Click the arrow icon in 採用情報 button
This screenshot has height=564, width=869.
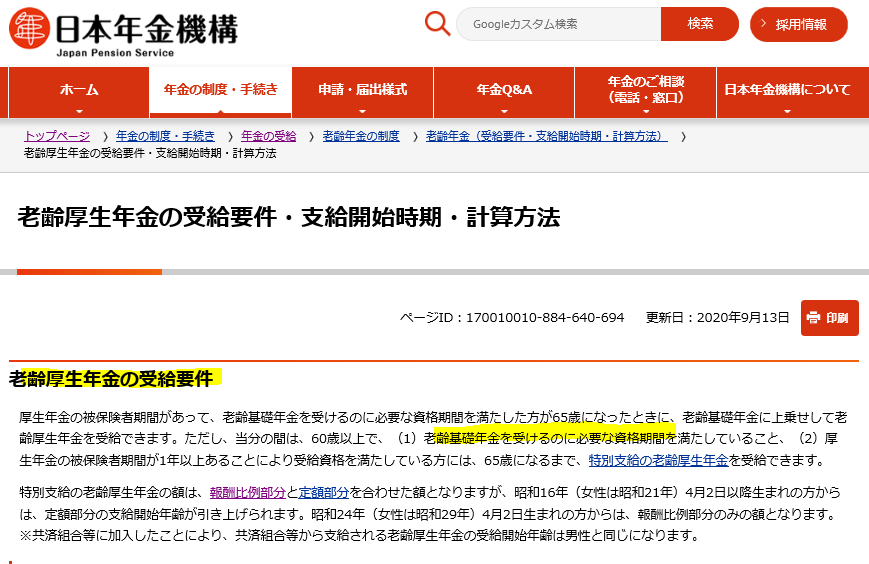coord(765,24)
